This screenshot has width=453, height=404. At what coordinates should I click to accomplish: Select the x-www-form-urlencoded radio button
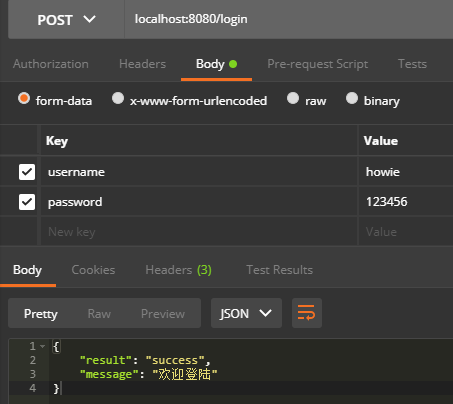(x=118, y=98)
